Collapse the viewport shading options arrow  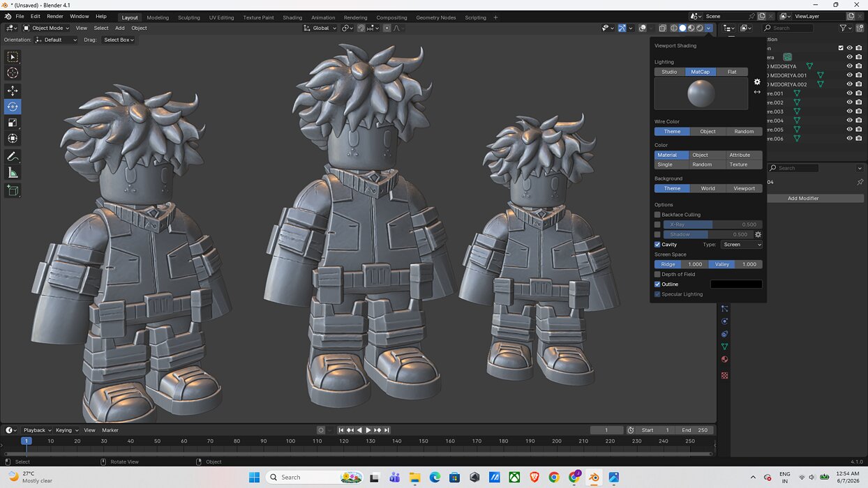click(709, 28)
